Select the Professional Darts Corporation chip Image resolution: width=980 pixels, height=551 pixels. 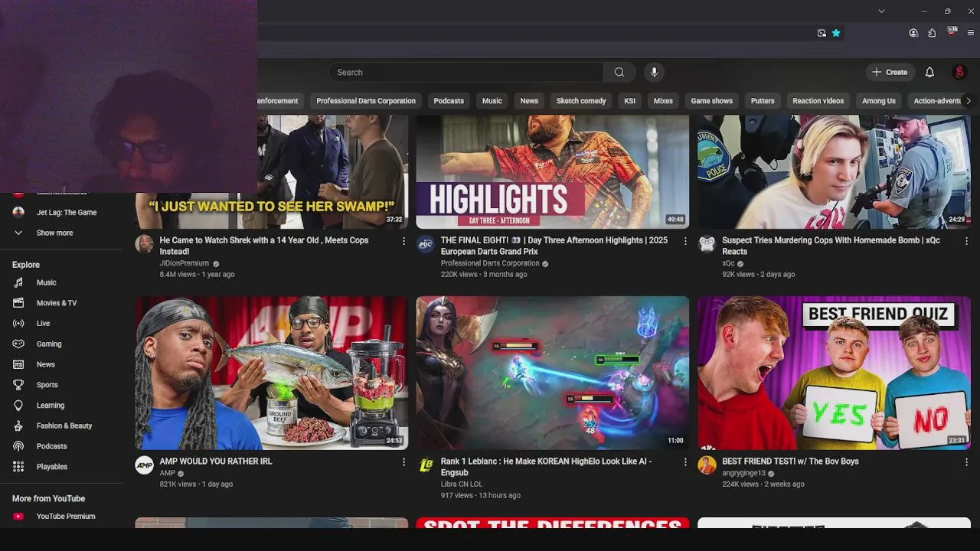coord(366,101)
